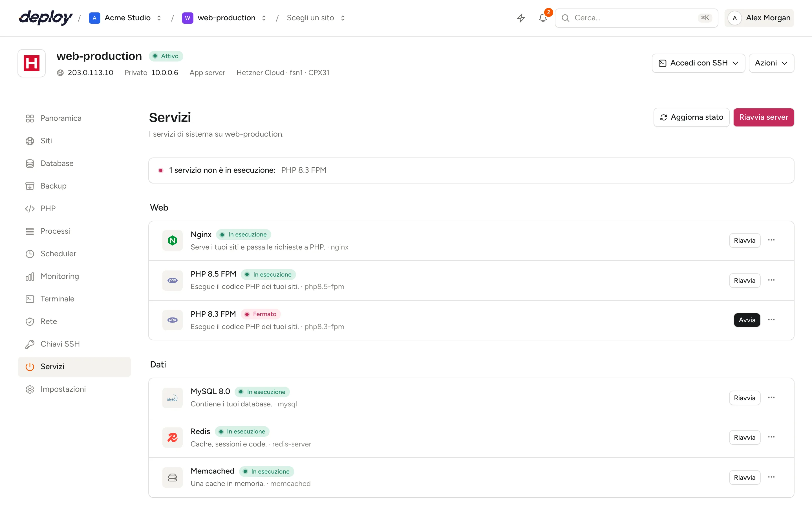812x508 pixels.
Task: Click the PHP 8.5 FPM icon
Action: click(173, 280)
